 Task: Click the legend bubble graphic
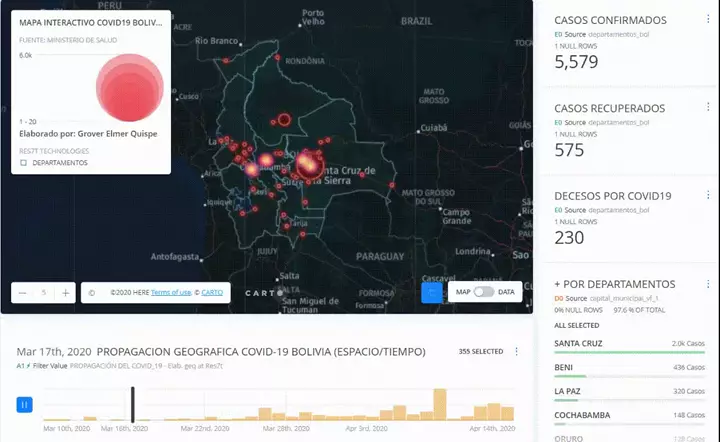(x=130, y=88)
